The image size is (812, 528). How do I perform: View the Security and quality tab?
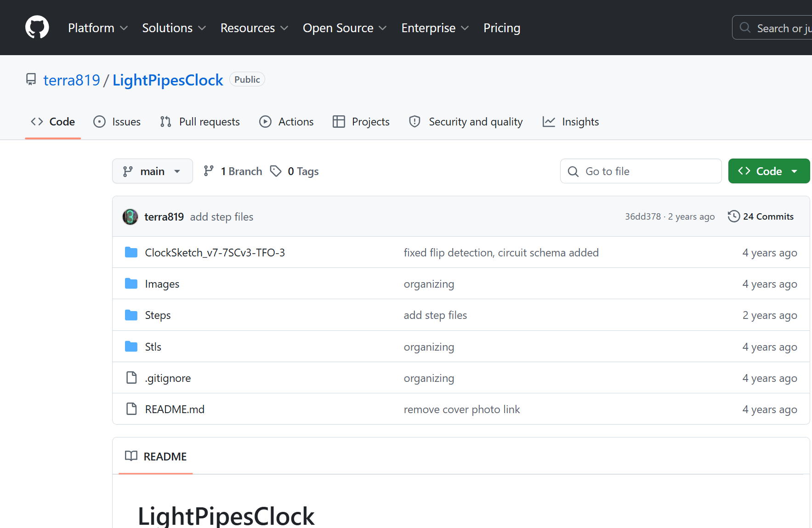click(x=466, y=122)
